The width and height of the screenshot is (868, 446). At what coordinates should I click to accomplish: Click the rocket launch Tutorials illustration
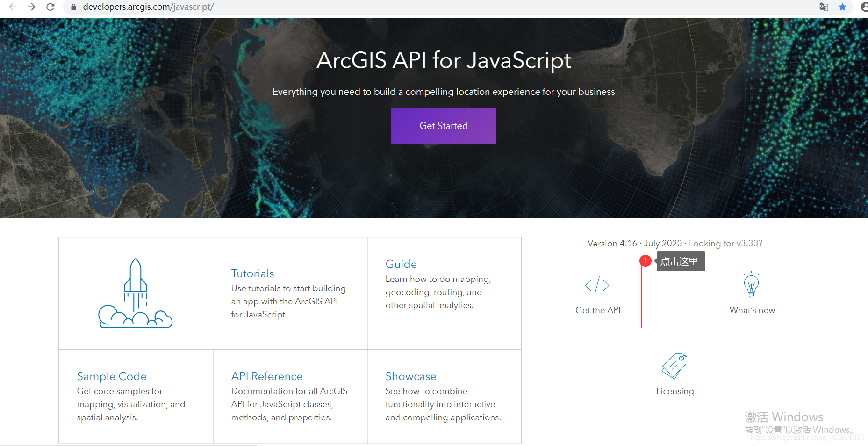pyautogui.click(x=136, y=293)
